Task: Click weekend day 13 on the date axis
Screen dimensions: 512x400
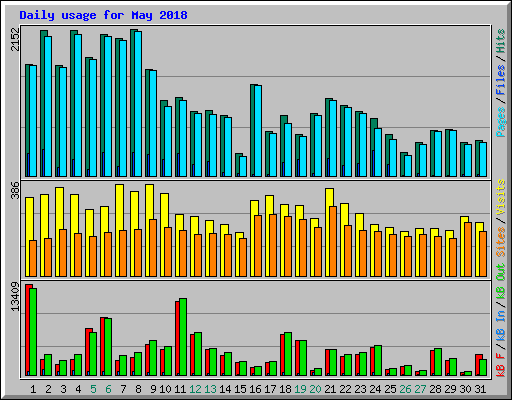Action: pyautogui.click(x=210, y=389)
